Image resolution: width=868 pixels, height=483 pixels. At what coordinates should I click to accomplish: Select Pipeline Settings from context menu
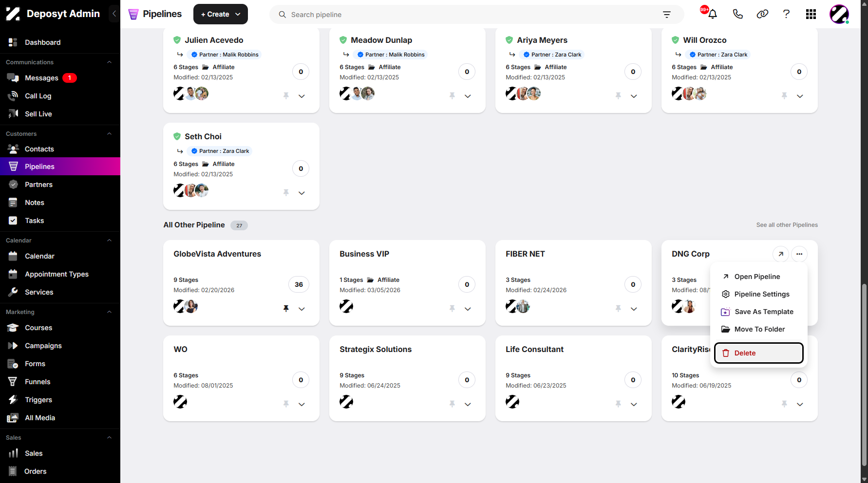click(759, 294)
